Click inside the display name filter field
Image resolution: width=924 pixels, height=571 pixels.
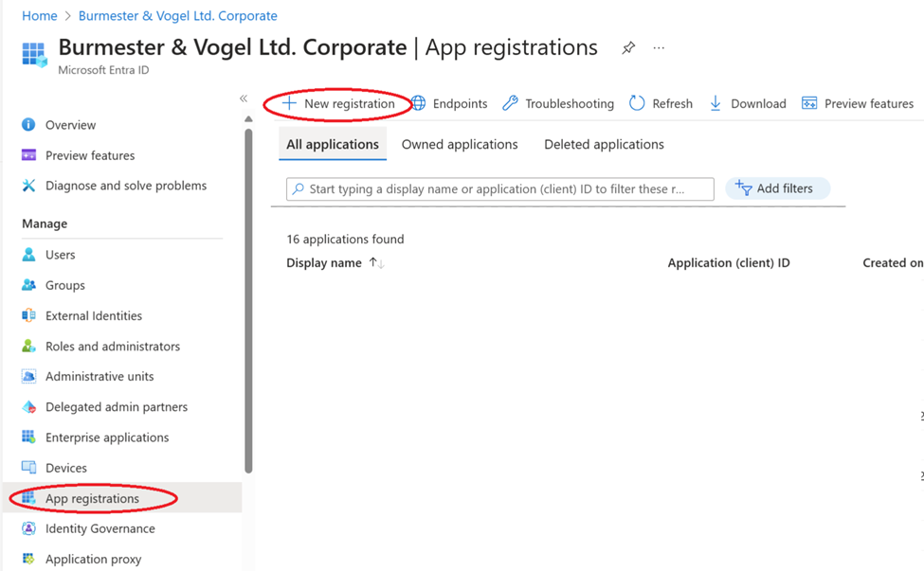[x=500, y=189]
